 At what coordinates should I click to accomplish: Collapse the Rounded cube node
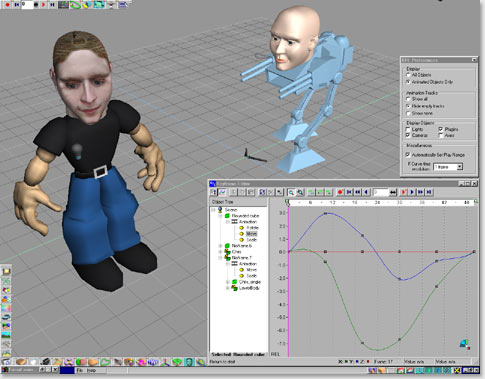(x=220, y=216)
